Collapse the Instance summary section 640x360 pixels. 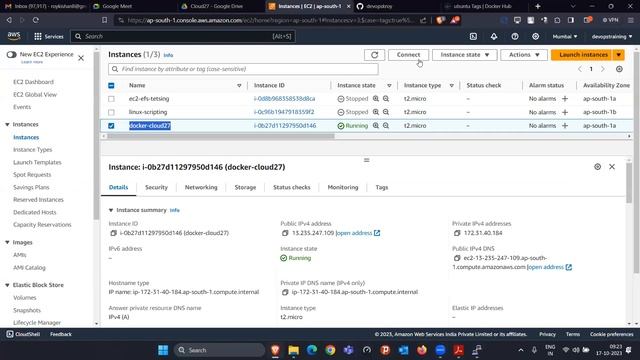pyautogui.click(x=111, y=210)
